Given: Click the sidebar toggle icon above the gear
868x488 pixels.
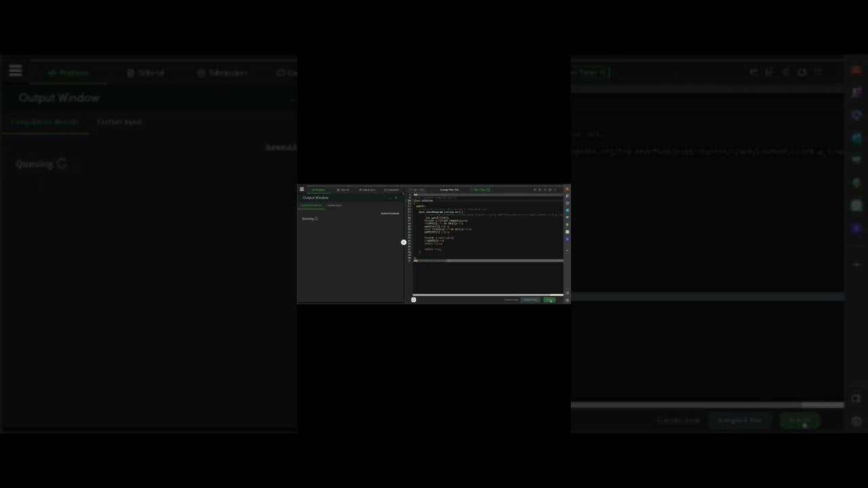Looking at the screenshot, I should tap(567, 293).
